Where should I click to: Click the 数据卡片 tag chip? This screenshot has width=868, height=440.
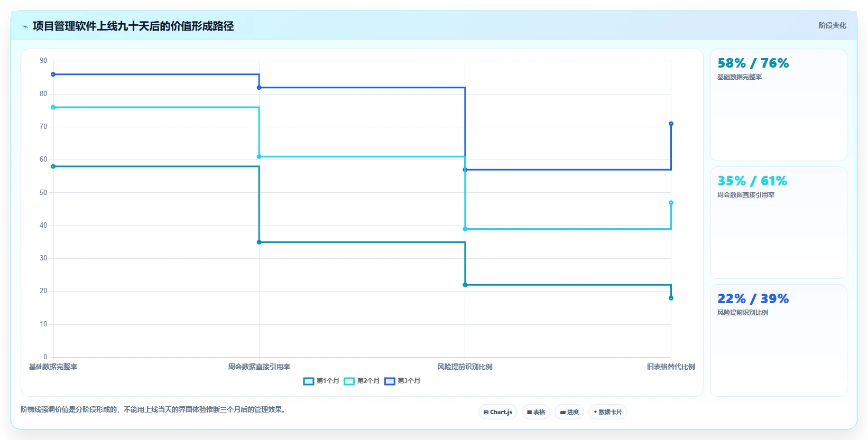pyautogui.click(x=608, y=412)
